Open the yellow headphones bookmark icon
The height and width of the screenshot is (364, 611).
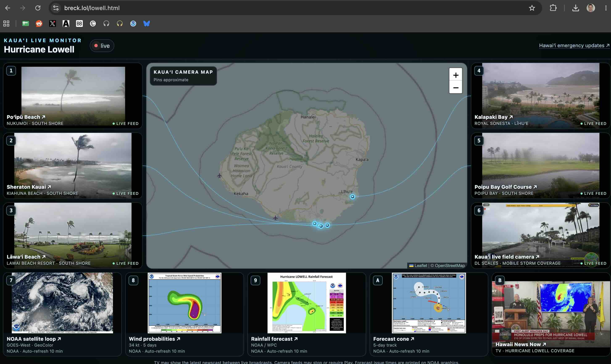coord(120,24)
